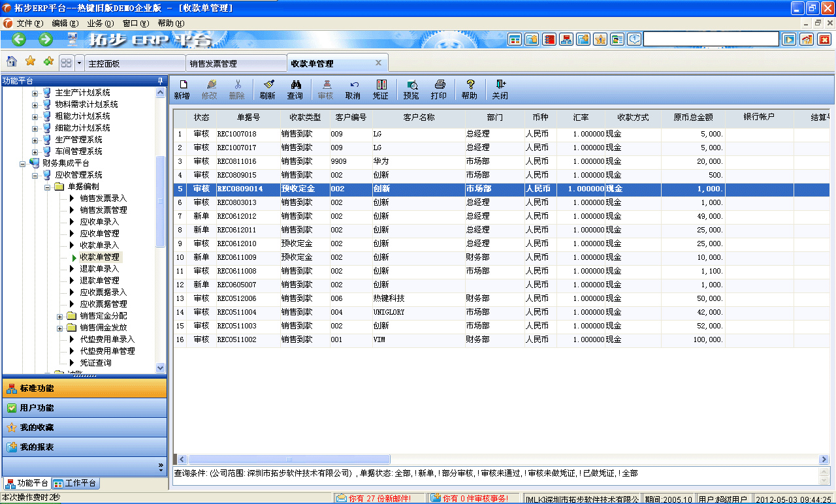Click the home icon above the navigation tree
The width and height of the screenshot is (836, 504).
[x=11, y=62]
